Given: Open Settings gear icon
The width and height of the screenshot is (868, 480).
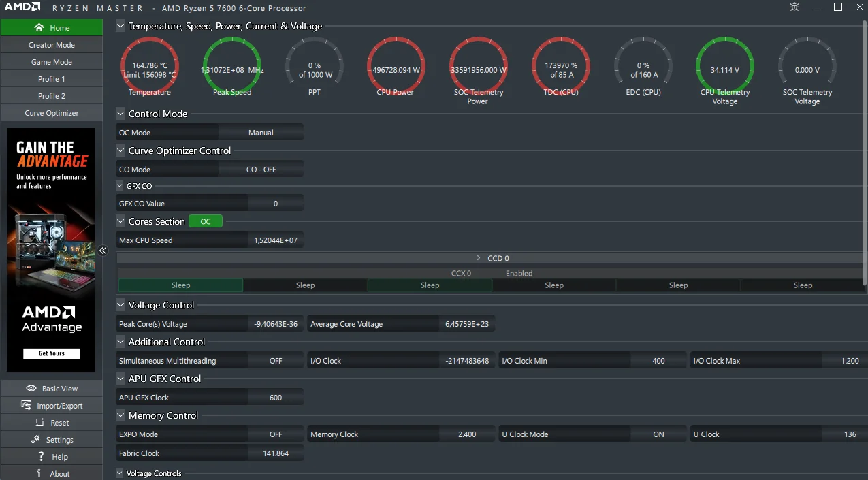Looking at the screenshot, I should tap(35, 439).
